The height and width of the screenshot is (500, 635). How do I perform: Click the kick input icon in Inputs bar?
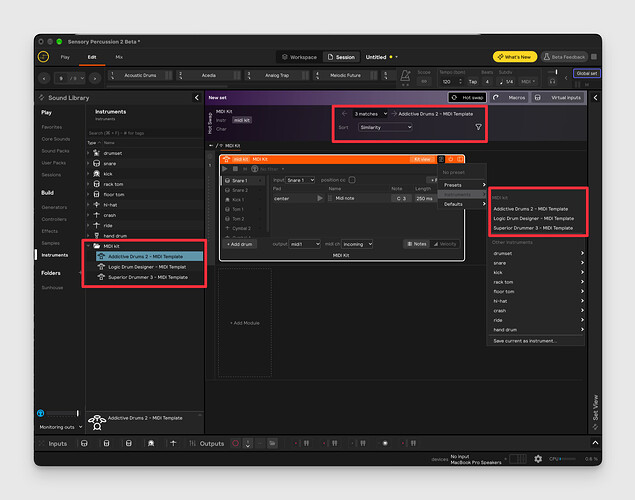coord(151,443)
